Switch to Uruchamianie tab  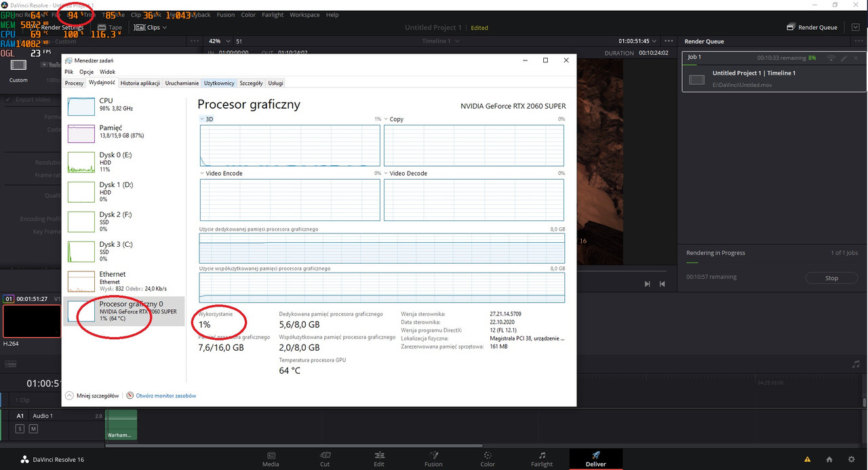pyautogui.click(x=182, y=83)
